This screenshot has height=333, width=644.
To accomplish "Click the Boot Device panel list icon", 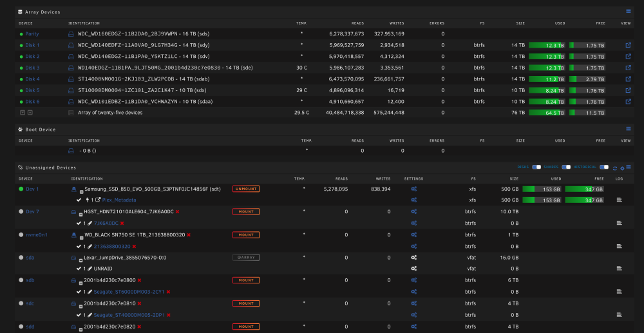I will click(628, 129).
